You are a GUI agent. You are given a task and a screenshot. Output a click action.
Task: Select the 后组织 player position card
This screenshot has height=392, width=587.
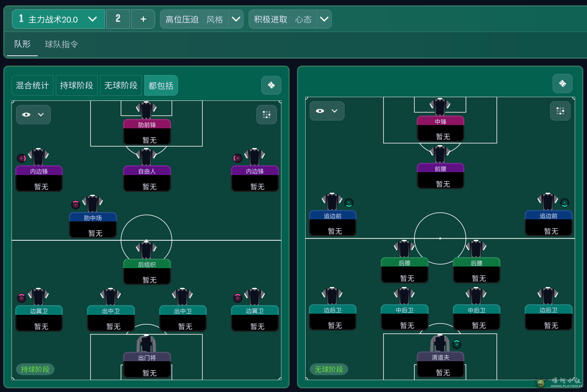pos(147,271)
